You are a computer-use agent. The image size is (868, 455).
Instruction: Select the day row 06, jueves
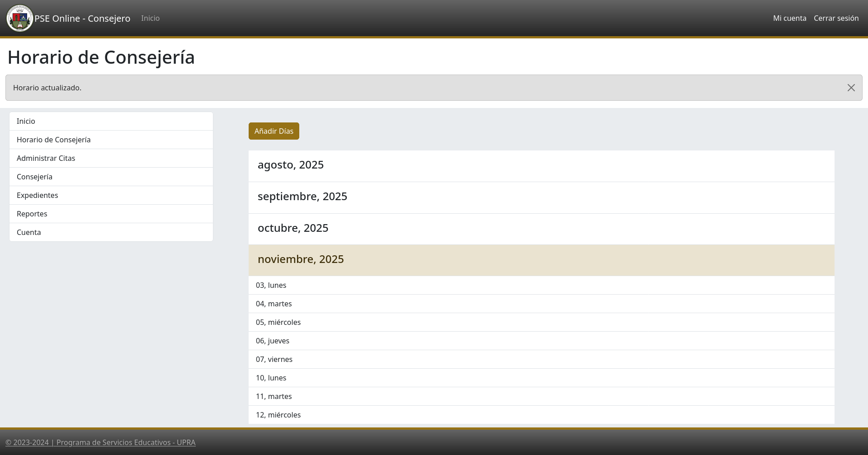[541, 341]
